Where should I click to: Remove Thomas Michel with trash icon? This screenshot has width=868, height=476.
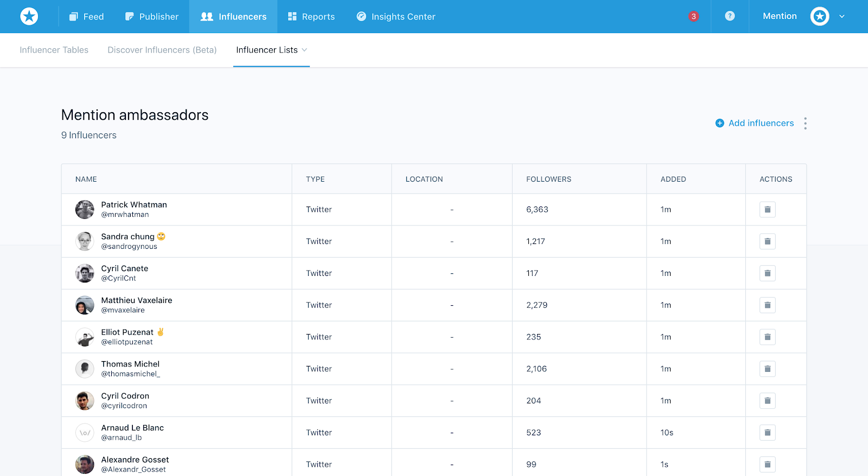(768, 369)
